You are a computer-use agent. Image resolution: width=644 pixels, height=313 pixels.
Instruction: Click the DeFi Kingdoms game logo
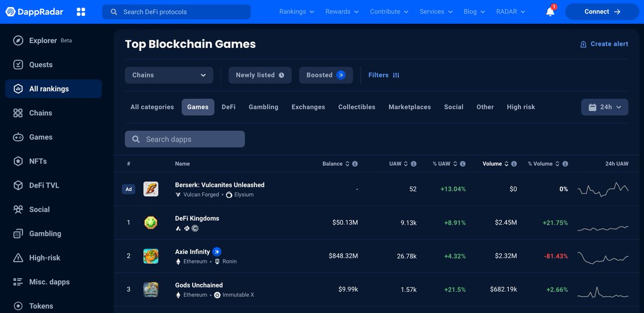pos(151,222)
